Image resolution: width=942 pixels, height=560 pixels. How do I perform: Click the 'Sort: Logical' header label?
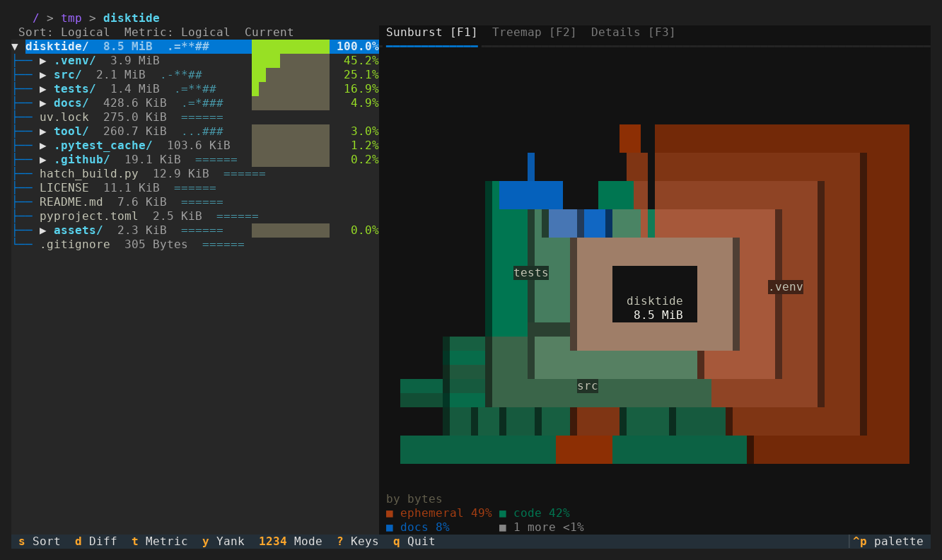pos(64,33)
